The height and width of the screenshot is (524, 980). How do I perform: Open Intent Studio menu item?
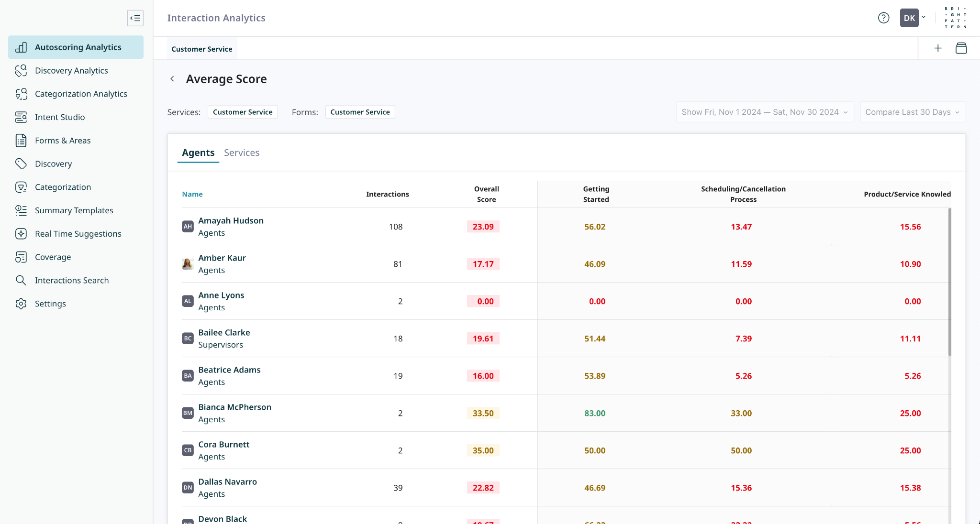(76, 117)
